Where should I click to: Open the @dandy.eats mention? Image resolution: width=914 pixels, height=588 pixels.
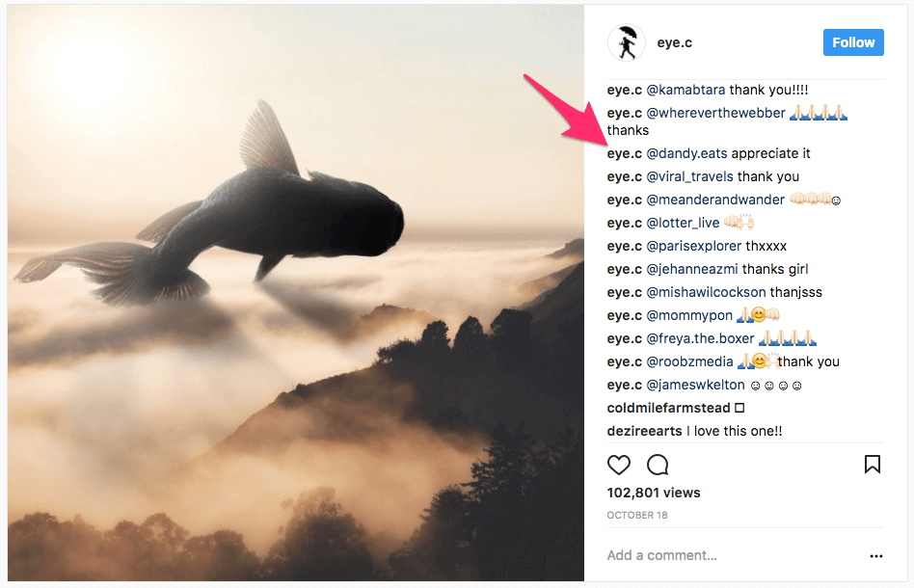(686, 153)
